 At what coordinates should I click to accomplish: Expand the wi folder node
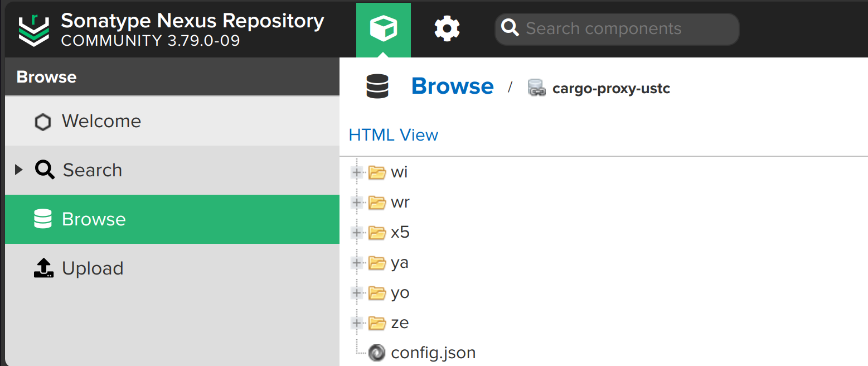357,172
